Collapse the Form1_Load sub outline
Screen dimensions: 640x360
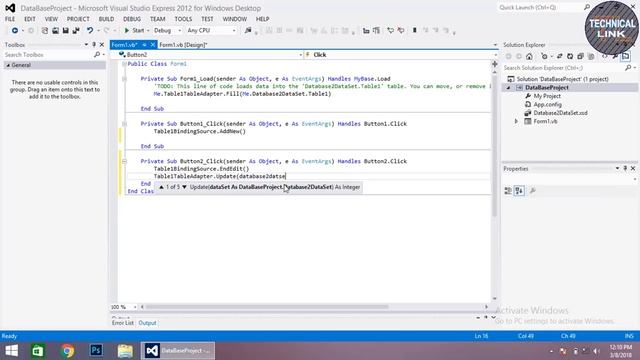pos(124,79)
